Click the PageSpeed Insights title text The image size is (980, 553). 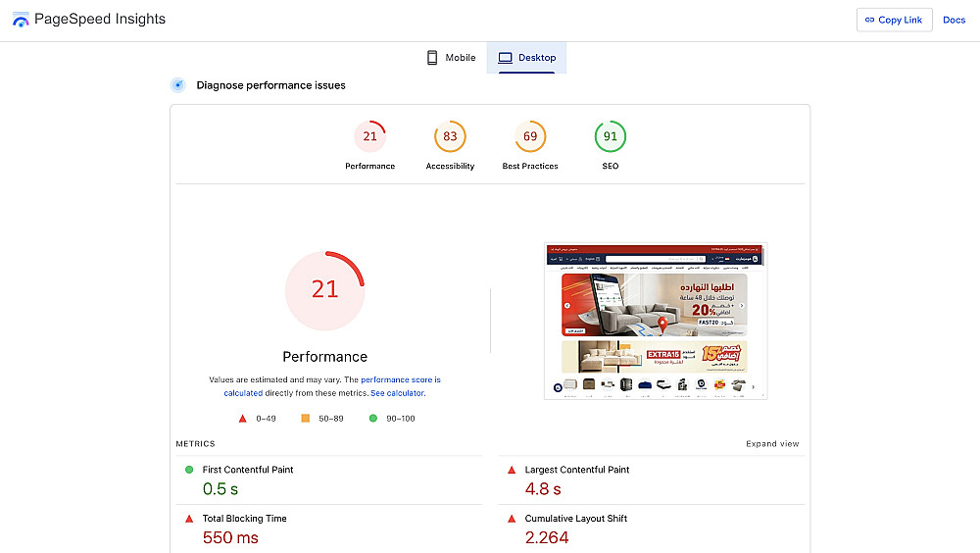100,19
